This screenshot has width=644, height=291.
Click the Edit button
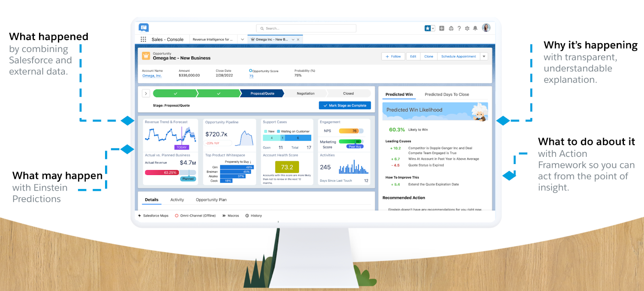[x=413, y=56]
